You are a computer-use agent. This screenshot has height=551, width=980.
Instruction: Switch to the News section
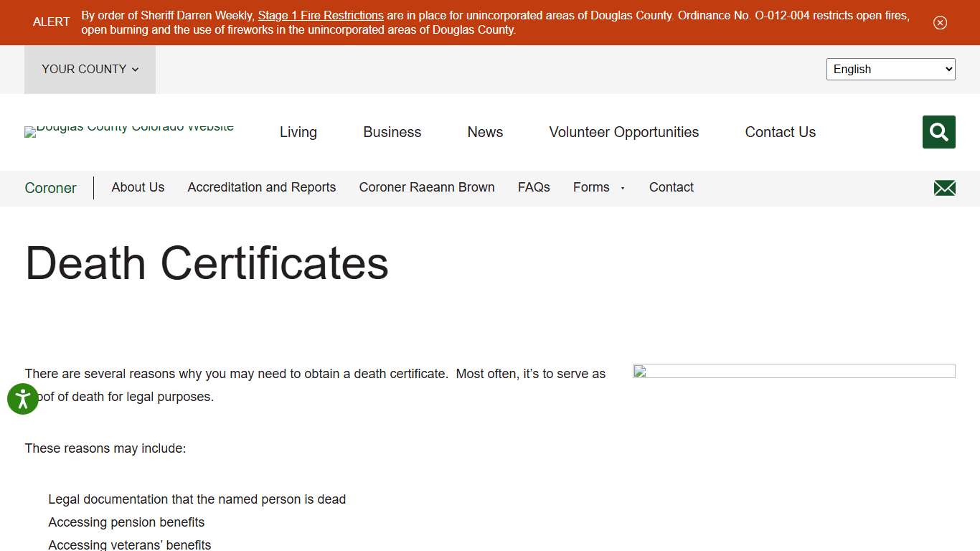[x=485, y=132]
